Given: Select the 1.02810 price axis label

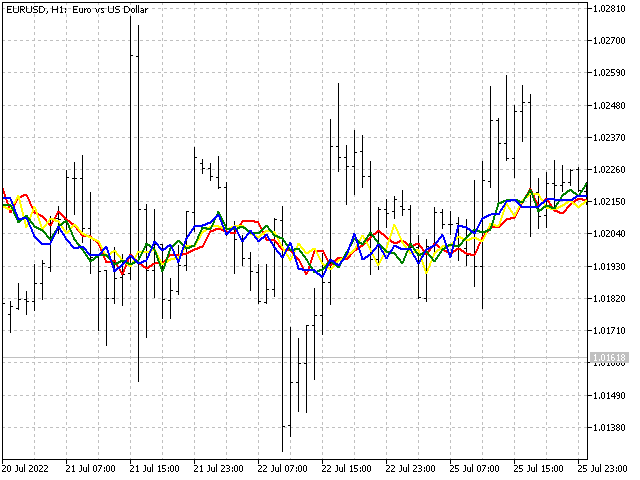Looking at the screenshot, I should point(609,9).
